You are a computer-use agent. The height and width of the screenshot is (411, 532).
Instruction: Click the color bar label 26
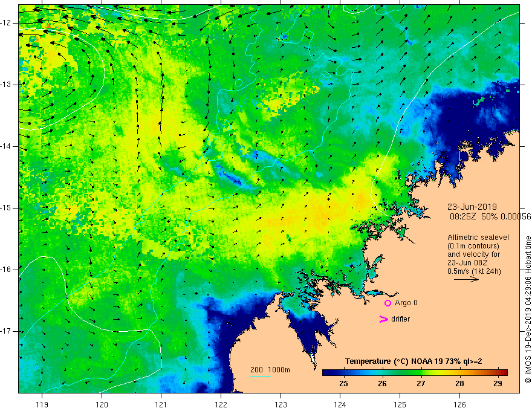click(x=382, y=384)
